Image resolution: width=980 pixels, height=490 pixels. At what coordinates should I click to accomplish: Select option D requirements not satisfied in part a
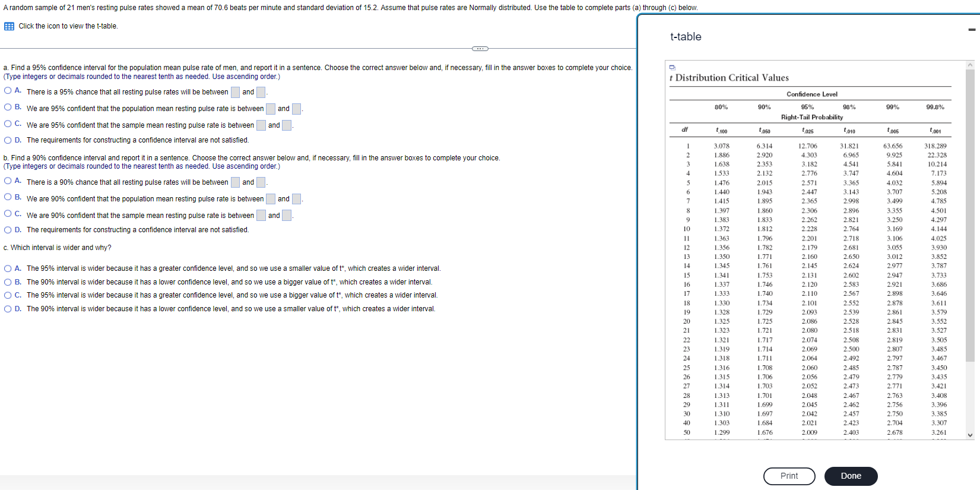pyautogui.click(x=8, y=140)
